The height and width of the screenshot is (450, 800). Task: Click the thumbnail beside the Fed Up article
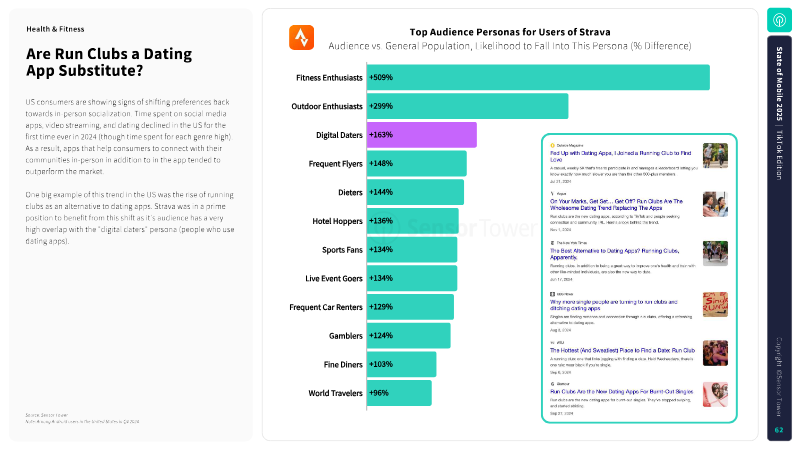715,155
